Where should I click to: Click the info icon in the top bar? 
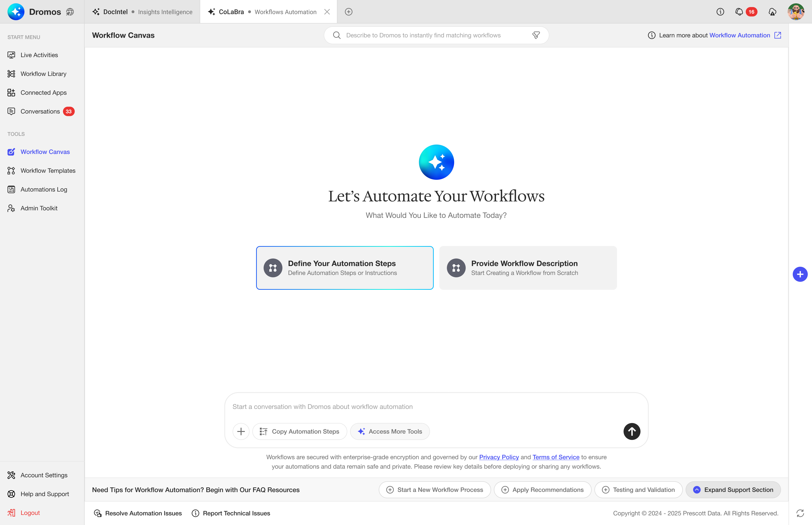(720, 12)
